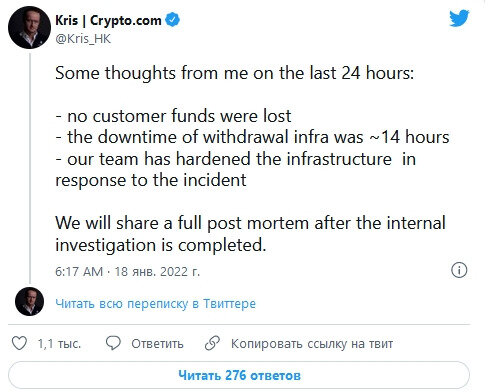The image size is (491, 392).
Task: Click the post mortem paragraph text
Action: (x=250, y=234)
